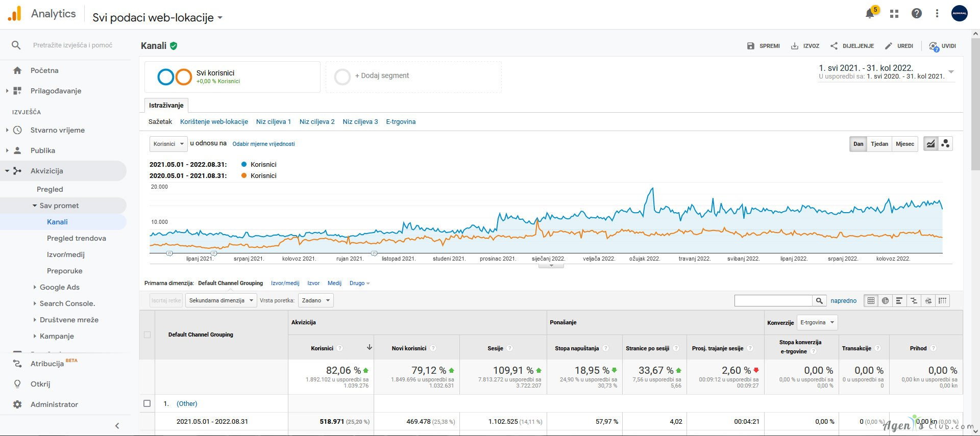This screenshot has height=436, width=980.
Task: Open the Korisnici metric dropdown
Action: 168,144
